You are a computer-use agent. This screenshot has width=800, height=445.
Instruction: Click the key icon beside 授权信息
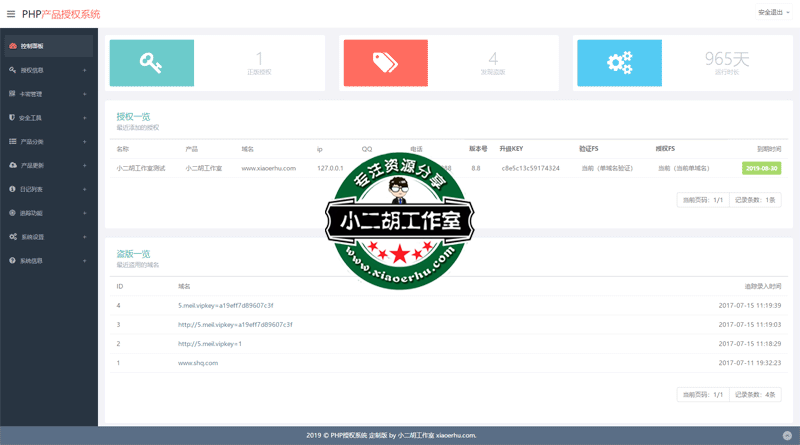12,70
